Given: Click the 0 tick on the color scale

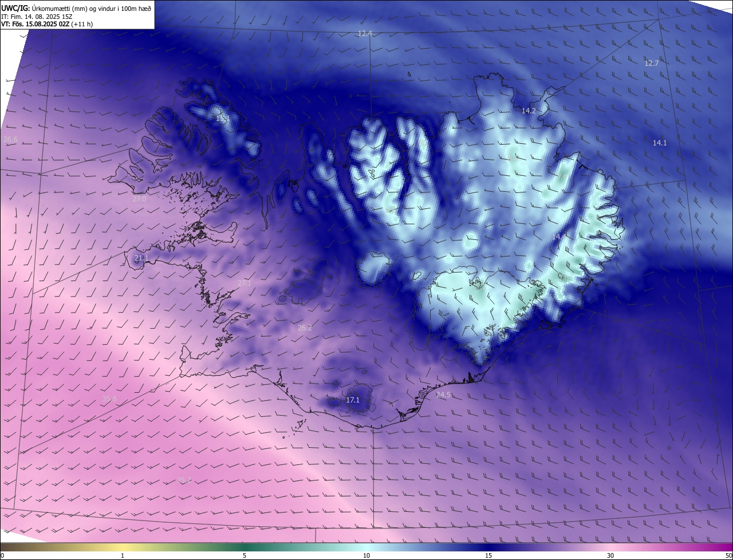Looking at the screenshot, I should (2, 555).
